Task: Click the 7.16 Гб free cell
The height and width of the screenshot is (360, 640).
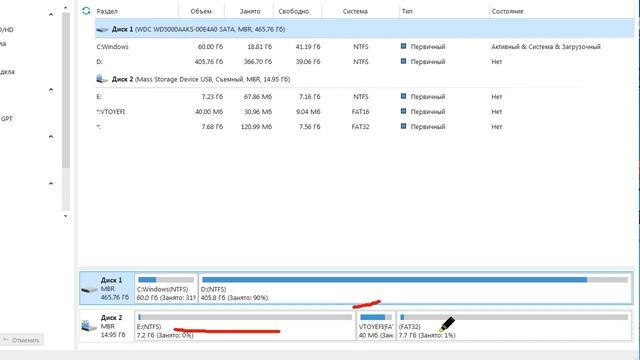Action: click(309, 97)
